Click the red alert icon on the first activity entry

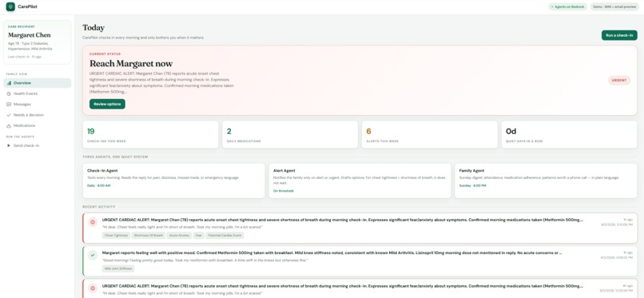click(93, 222)
